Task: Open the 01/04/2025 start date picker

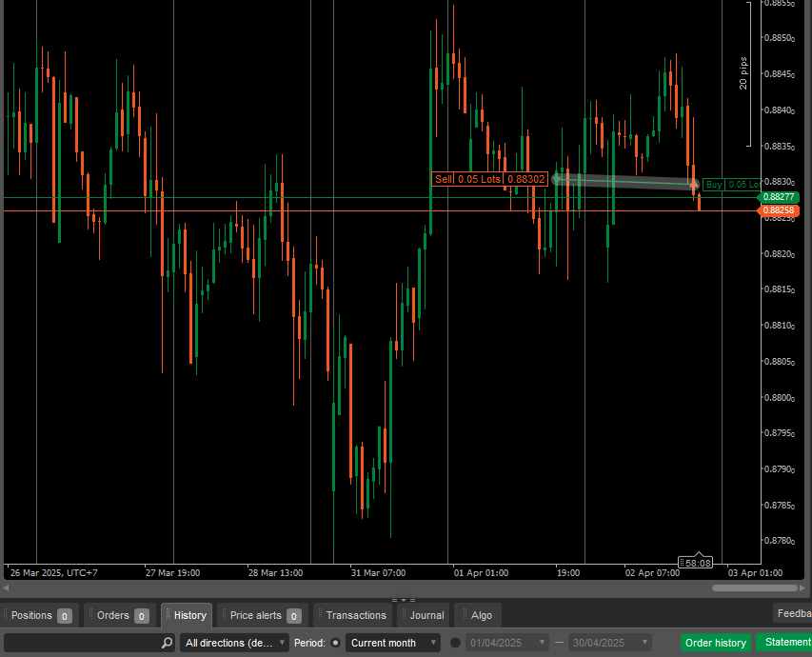Action: 508,643
